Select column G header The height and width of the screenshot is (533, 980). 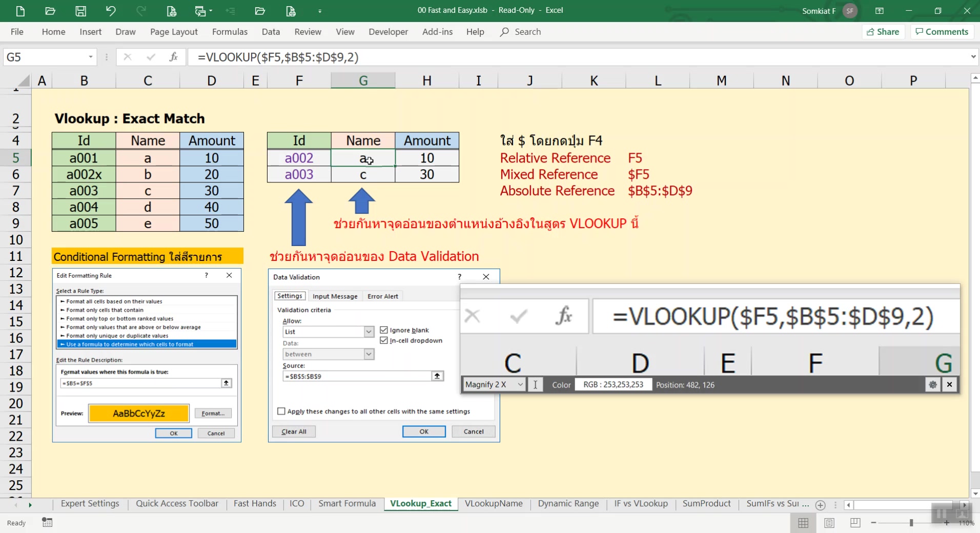tap(363, 80)
